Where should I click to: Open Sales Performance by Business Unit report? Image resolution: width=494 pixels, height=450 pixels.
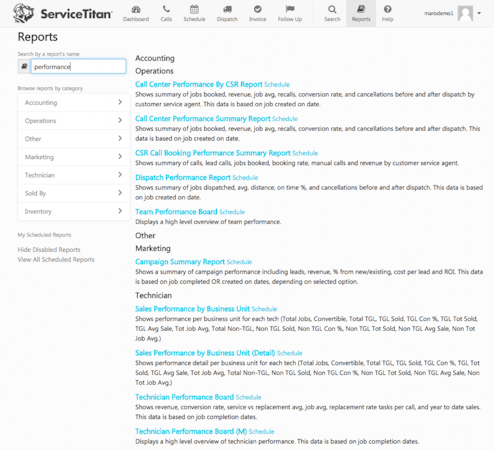[x=192, y=309]
